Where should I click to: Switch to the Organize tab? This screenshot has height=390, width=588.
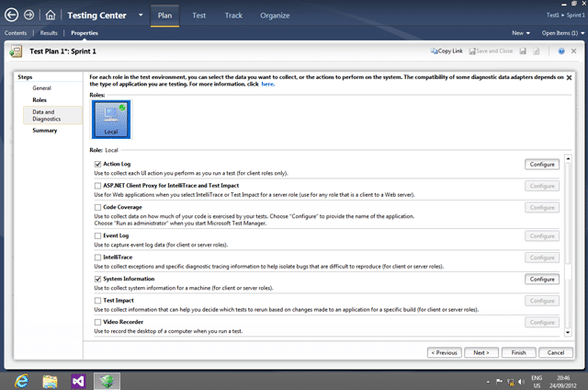pyautogui.click(x=275, y=16)
